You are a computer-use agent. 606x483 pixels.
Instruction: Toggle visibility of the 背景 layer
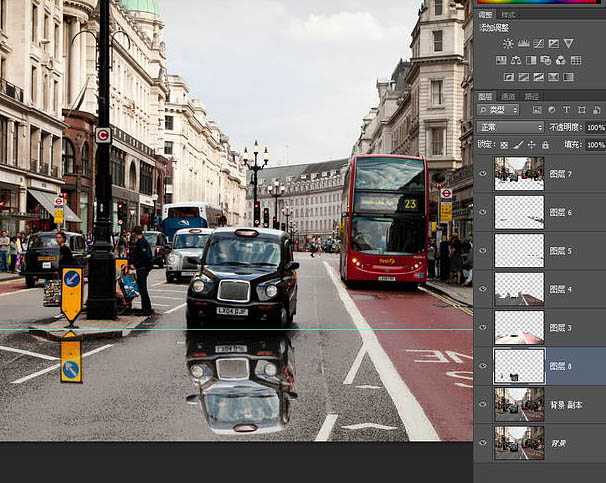483,443
